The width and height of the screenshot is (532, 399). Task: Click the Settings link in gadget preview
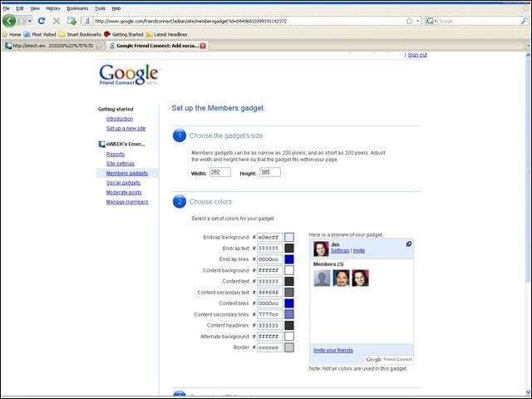340,251
